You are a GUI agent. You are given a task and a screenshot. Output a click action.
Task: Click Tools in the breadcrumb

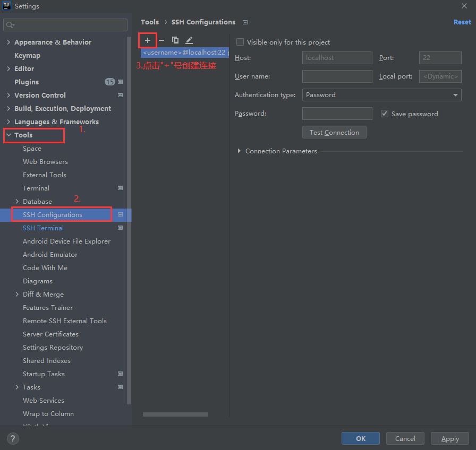pyautogui.click(x=150, y=22)
